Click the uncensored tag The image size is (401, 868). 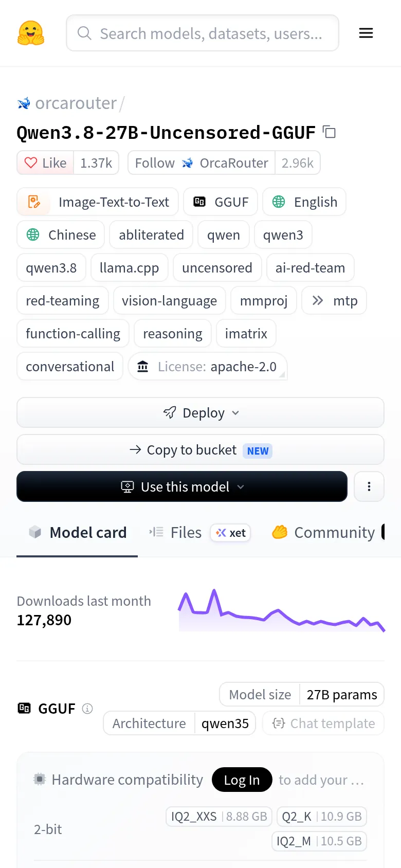tap(217, 268)
